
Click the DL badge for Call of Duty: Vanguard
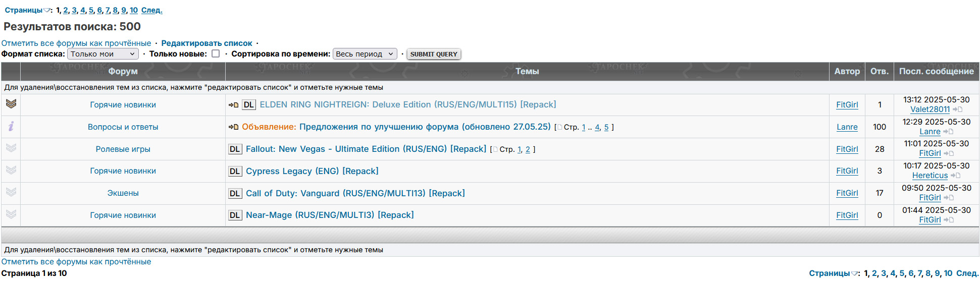pyautogui.click(x=235, y=194)
